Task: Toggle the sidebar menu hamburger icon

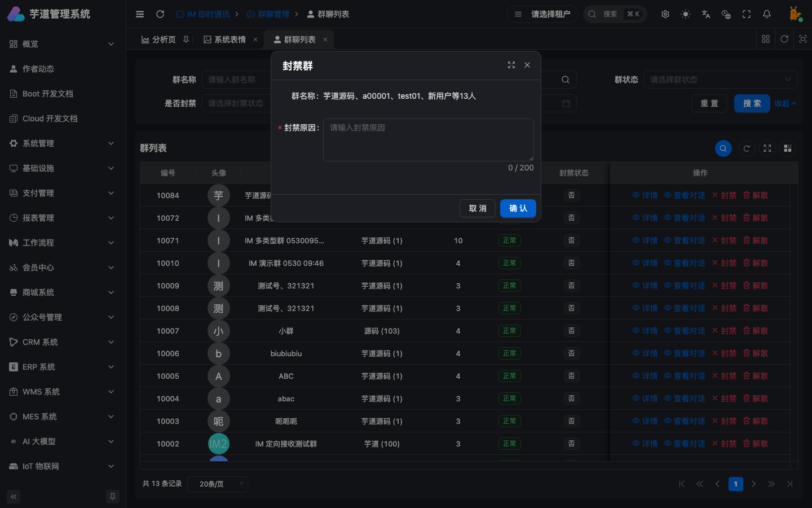Action: tap(140, 14)
